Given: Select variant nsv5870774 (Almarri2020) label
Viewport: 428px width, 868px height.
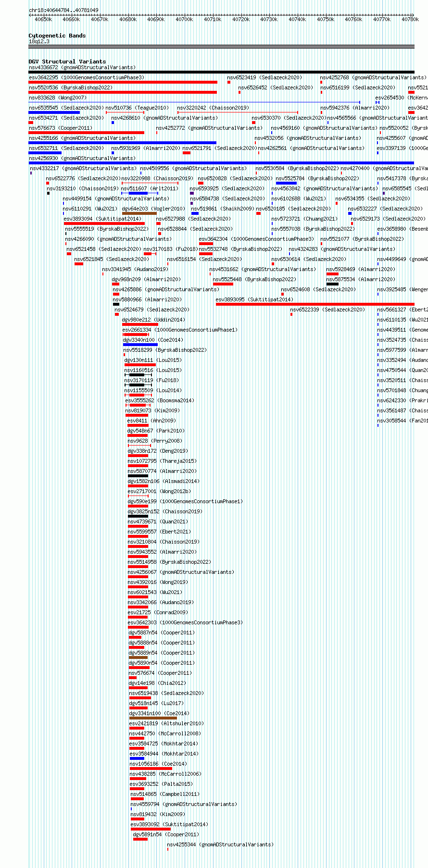Looking at the screenshot, I should [x=162, y=471].
